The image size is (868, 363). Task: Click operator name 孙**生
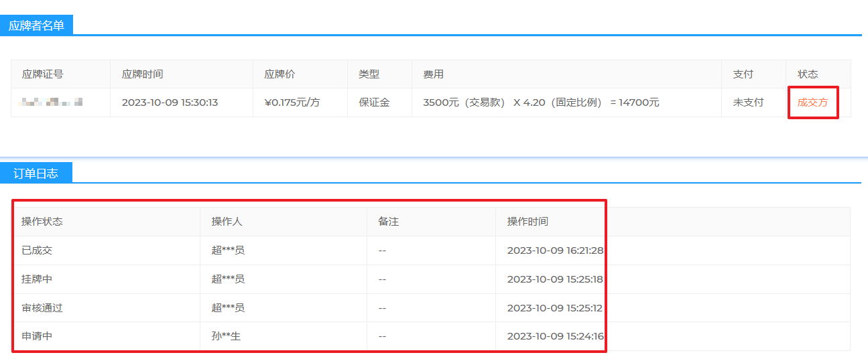[226, 336]
